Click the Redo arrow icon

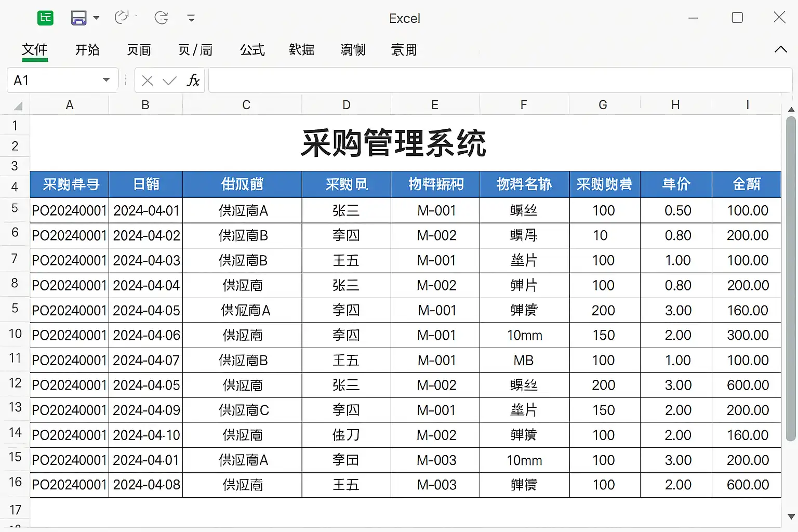[162, 18]
